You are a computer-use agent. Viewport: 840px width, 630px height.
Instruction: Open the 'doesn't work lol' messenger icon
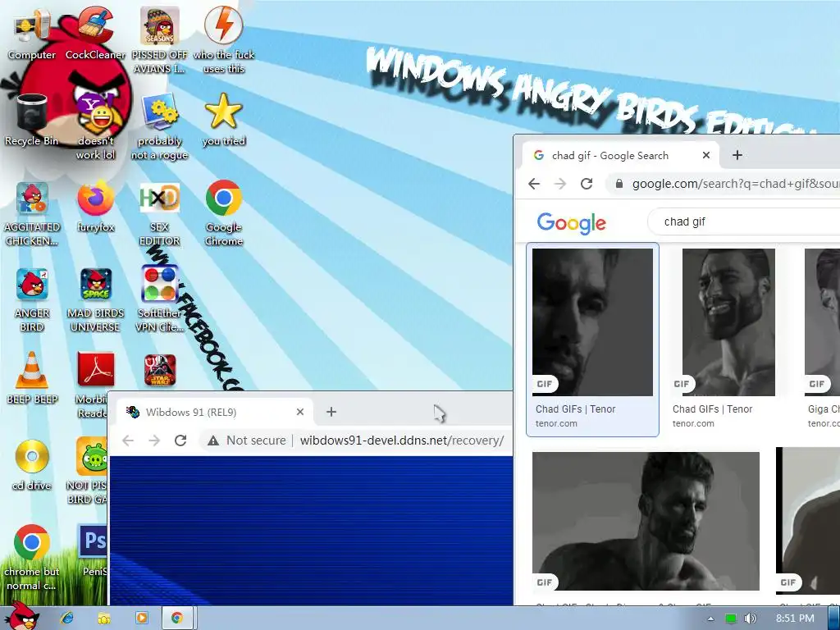[95, 126]
